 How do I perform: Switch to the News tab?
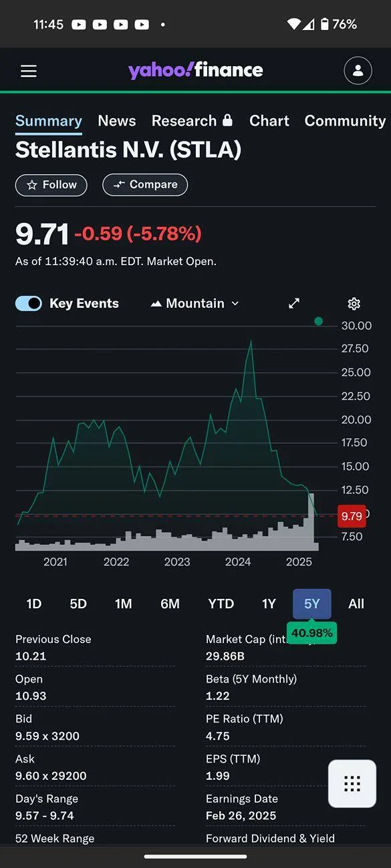(x=117, y=121)
